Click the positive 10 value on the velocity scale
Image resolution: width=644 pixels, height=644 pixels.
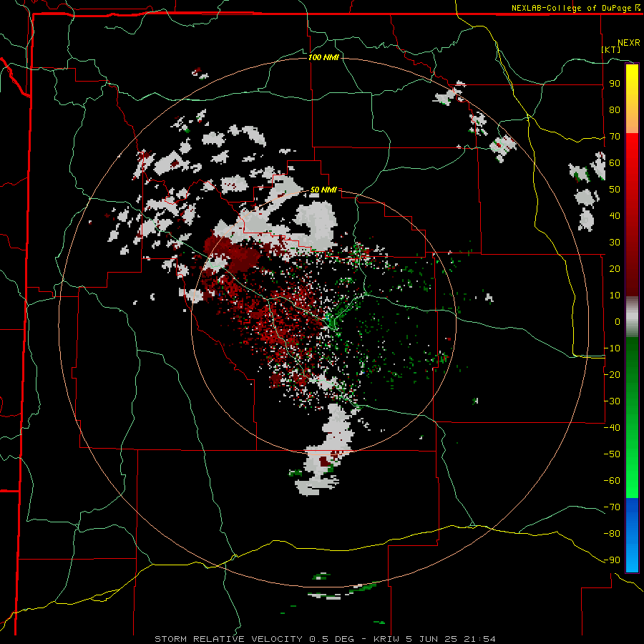tap(615, 296)
